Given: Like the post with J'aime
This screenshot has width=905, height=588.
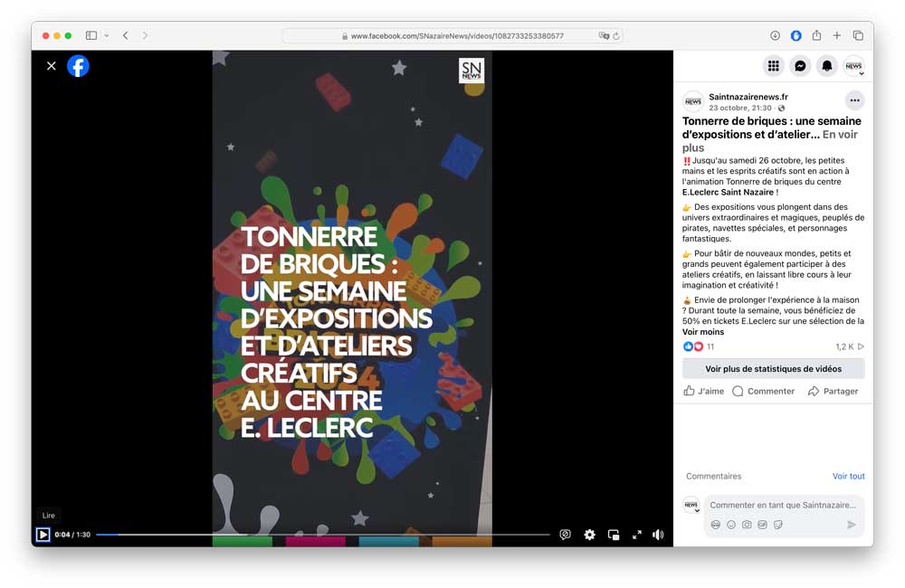Looking at the screenshot, I should (703, 391).
